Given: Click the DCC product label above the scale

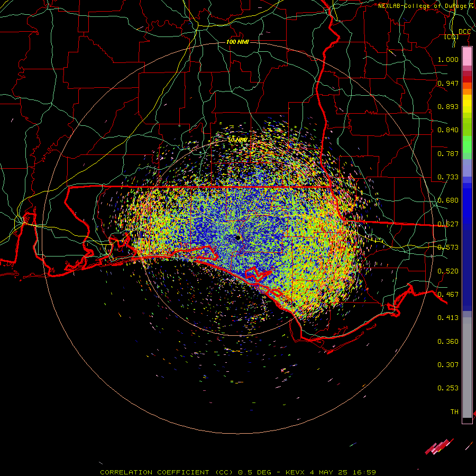Looking at the screenshot, I should [x=464, y=32].
